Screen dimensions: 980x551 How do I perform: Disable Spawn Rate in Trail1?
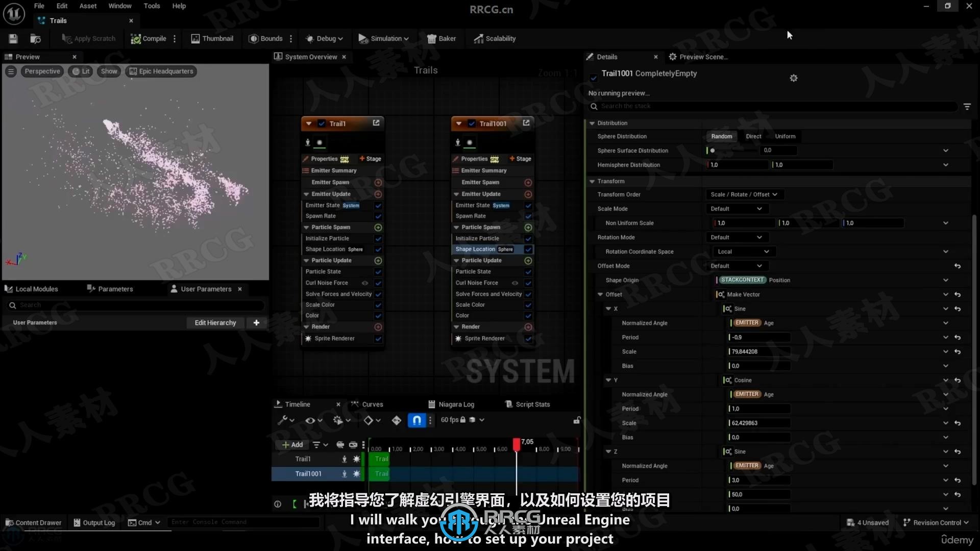click(378, 216)
